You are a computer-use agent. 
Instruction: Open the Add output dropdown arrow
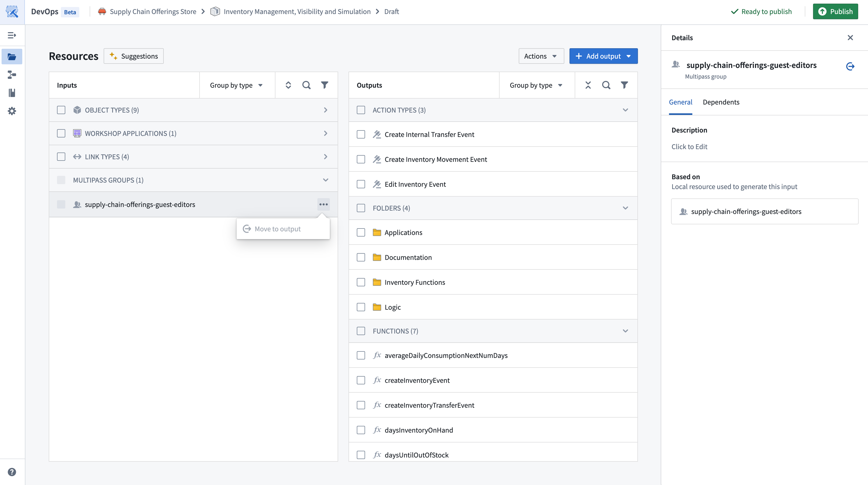coord(629,56)
